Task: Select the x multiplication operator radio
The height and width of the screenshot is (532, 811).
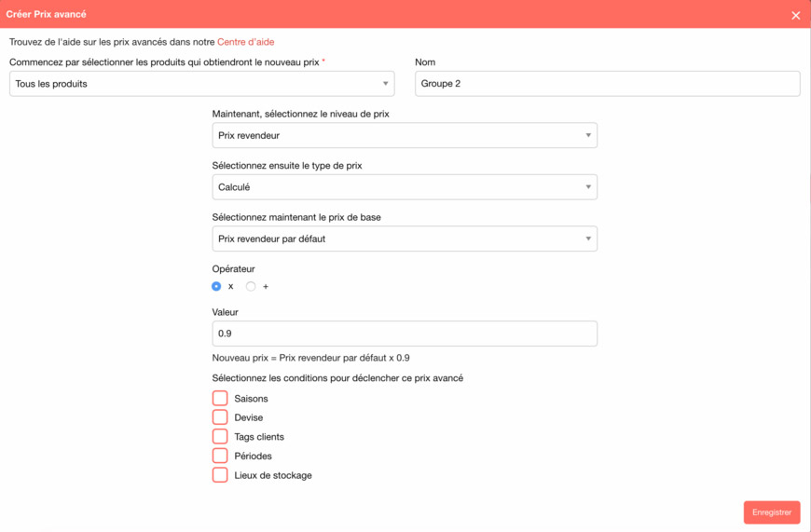Action: 217,287
